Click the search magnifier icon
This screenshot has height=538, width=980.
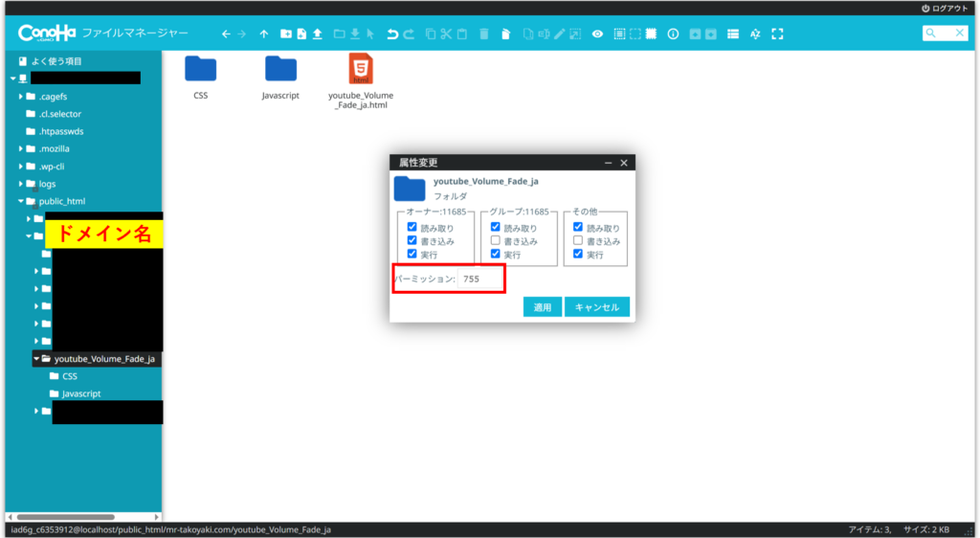pos(931,34)
